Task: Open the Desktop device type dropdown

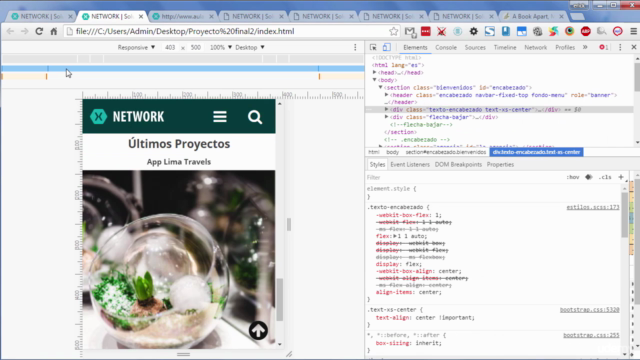Action: click(250, 47)
